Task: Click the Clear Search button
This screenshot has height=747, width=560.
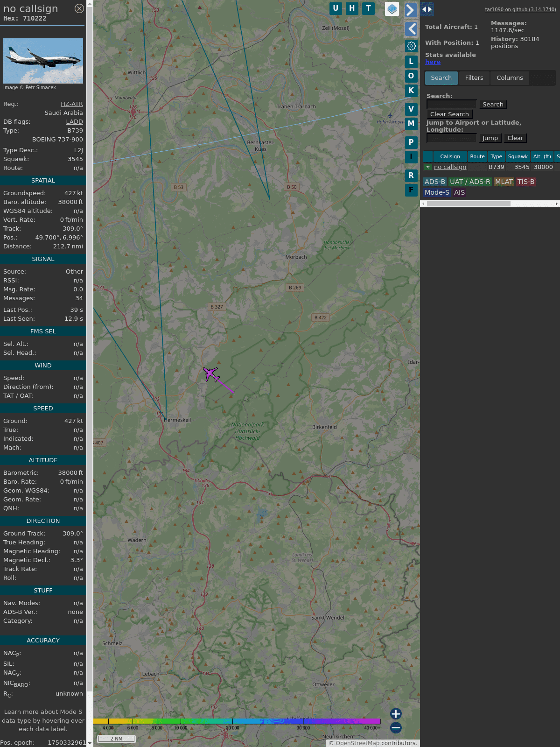Action: tap(449, 114)
